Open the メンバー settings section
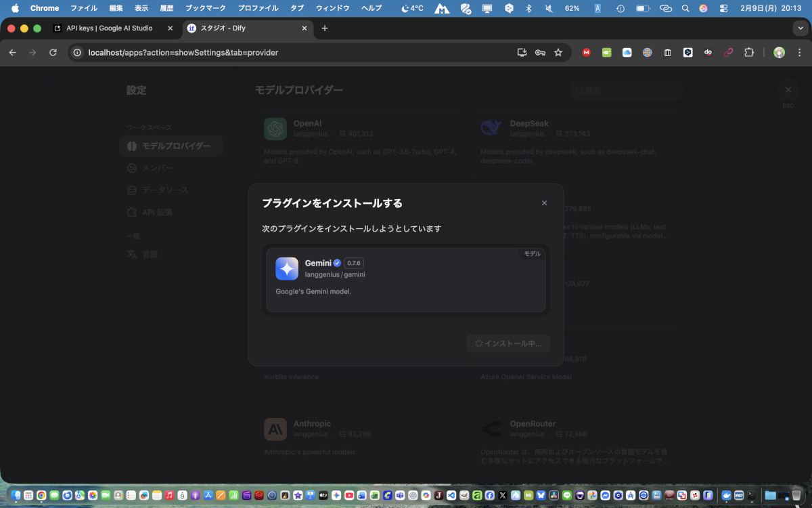The width and height of the screenshot is (812, 508). click(157, 168)
